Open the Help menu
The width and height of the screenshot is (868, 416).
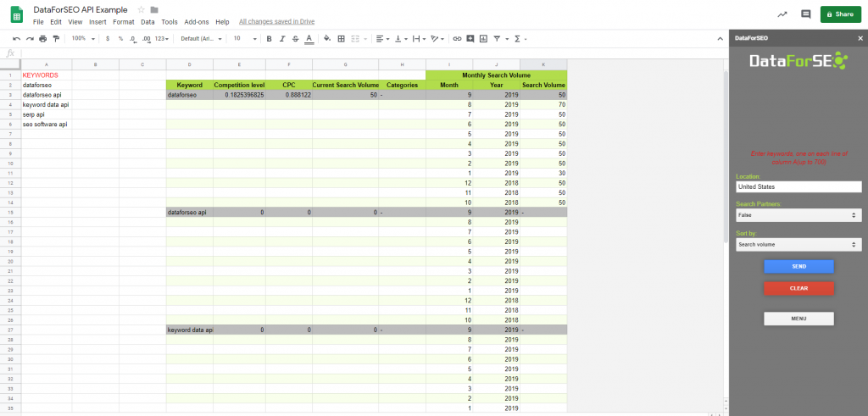pyautogui.click(x=223, y=22)
